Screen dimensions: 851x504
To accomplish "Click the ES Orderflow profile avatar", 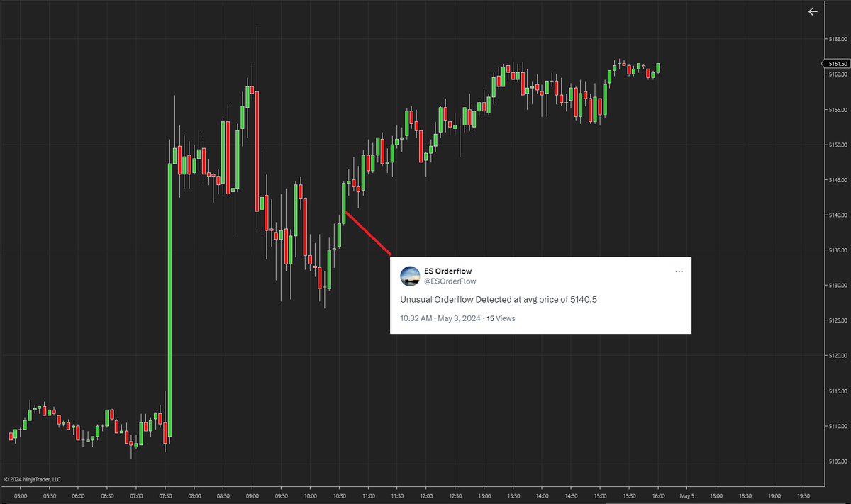I will coord(410,276).
